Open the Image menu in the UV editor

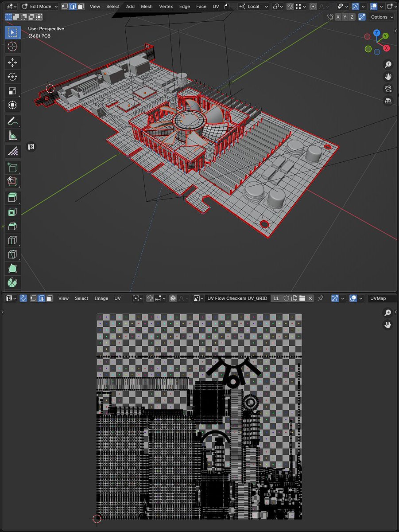pos(101,298)
